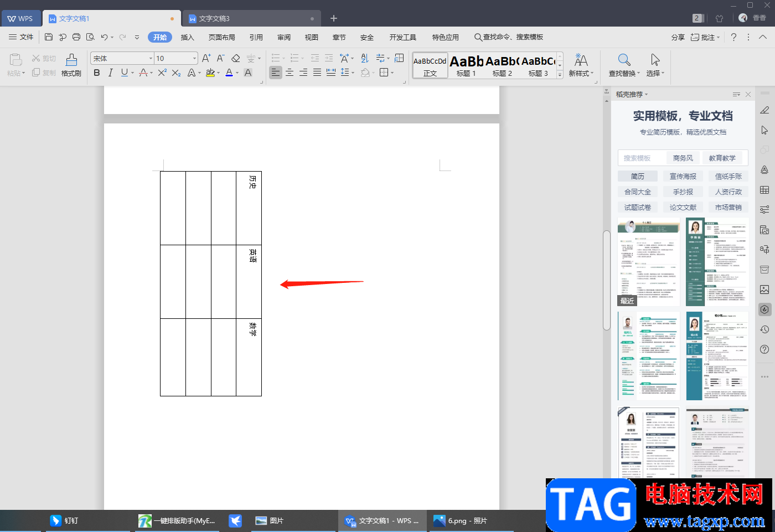Image resolution: width=775 pixels, height=532 pixels.
Task: Apply 标题 1 style
Action: [x=466, y=65]
